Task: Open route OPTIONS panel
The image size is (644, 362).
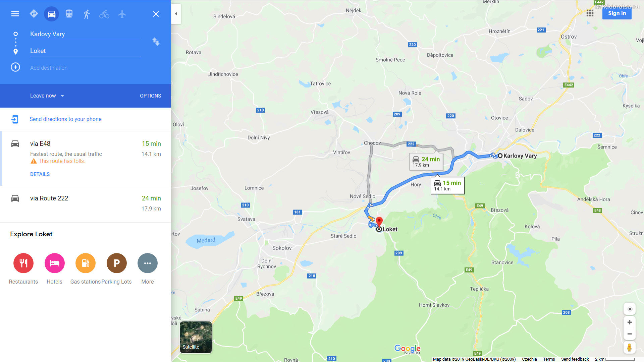Action: [151, 96]
